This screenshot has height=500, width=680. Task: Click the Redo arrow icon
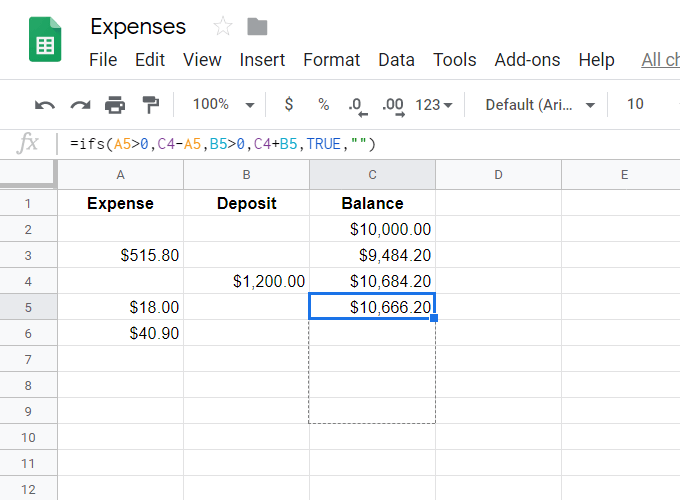tap(80, 104)
